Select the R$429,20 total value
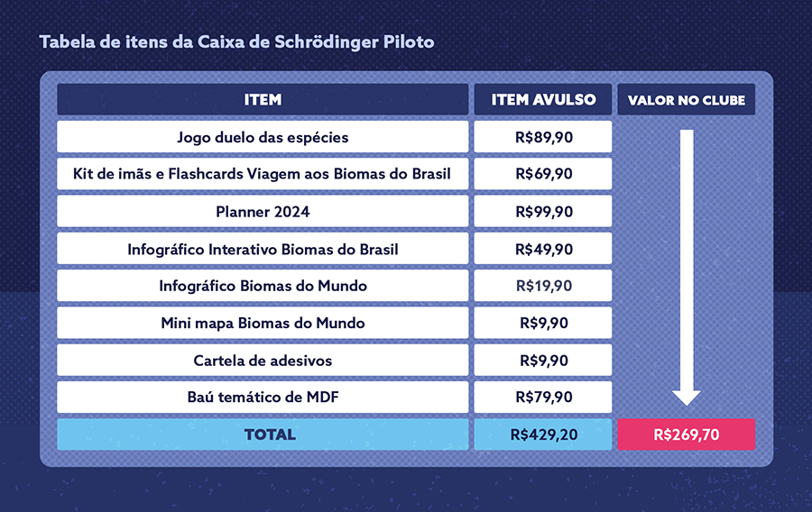 coord(543,434)
